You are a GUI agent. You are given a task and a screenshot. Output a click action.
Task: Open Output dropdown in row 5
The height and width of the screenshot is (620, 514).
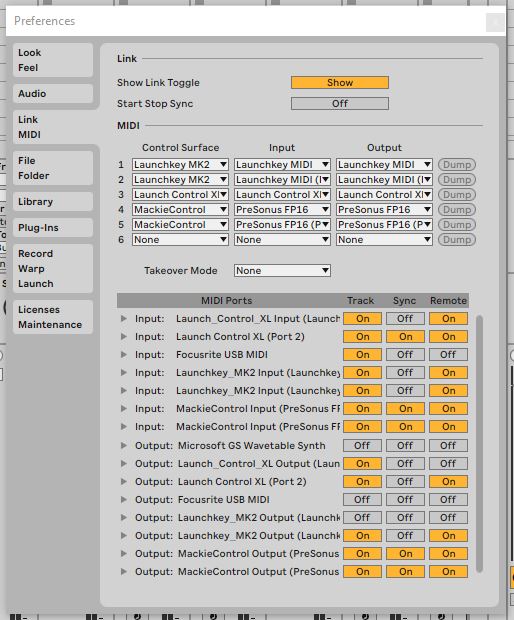click(384, 225)
